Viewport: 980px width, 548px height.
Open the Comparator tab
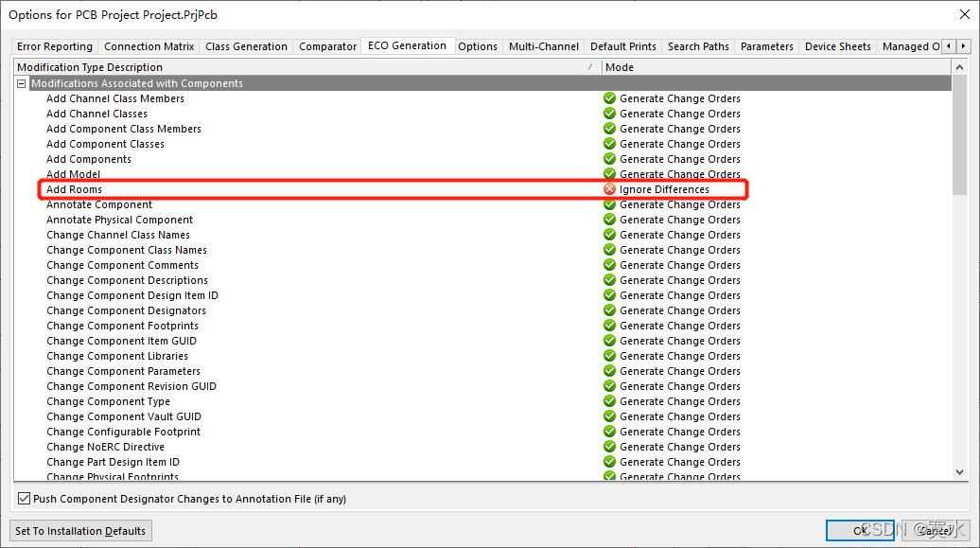pos(327,46)
